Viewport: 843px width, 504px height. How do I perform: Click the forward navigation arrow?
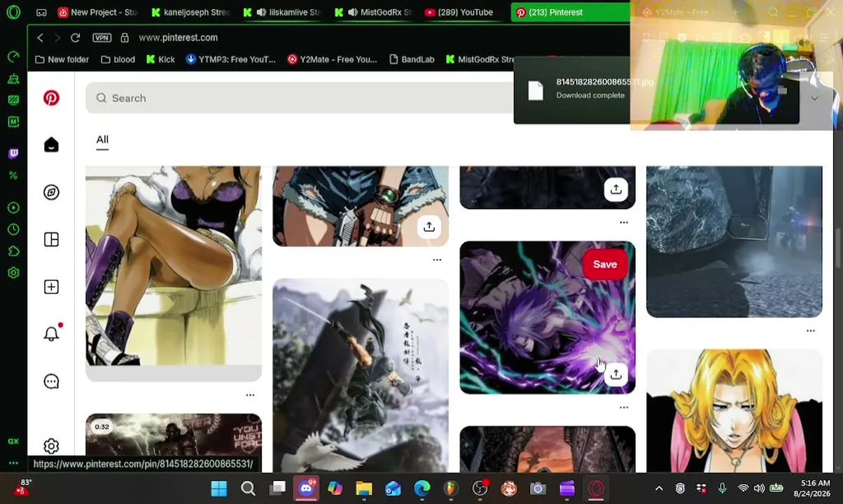[57, 38]
